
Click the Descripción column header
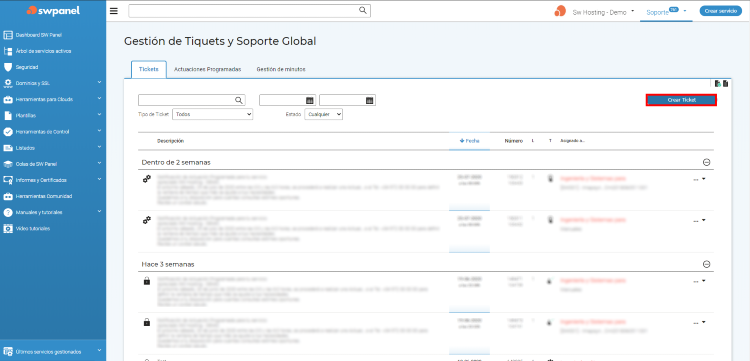point(170,141)
